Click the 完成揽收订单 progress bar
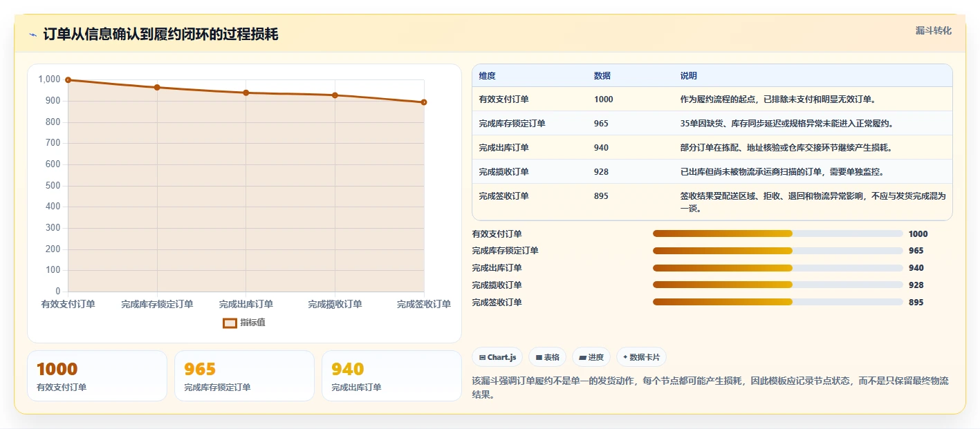 click(x=778, y=285)
